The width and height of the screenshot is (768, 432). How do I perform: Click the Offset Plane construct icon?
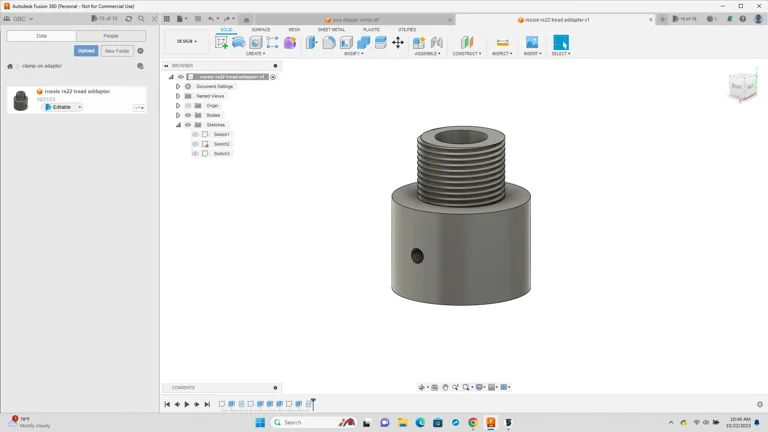tap(466, 43)
